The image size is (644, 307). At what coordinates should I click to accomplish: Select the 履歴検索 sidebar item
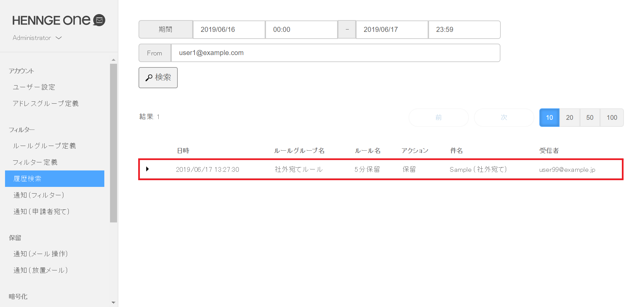pyautogui.click(x=55, y=178)
